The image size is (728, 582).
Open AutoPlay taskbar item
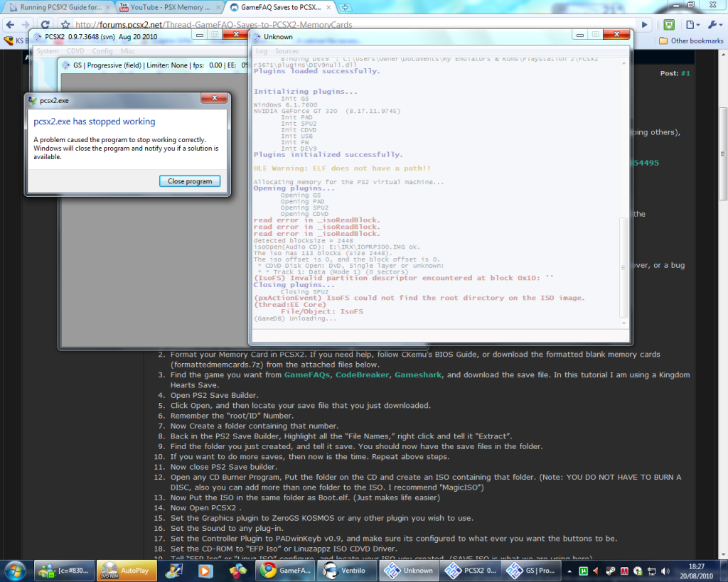tap(127, 571)
